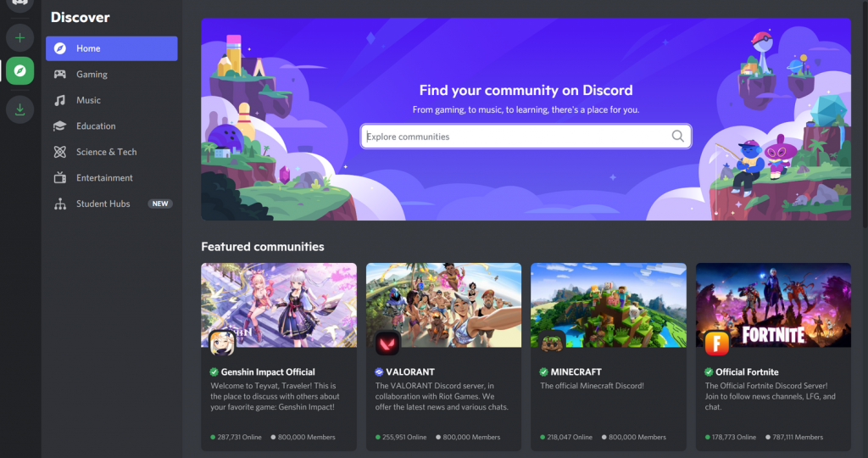
Task: Click the Discover sidebar title
Action: click(81, 17)
